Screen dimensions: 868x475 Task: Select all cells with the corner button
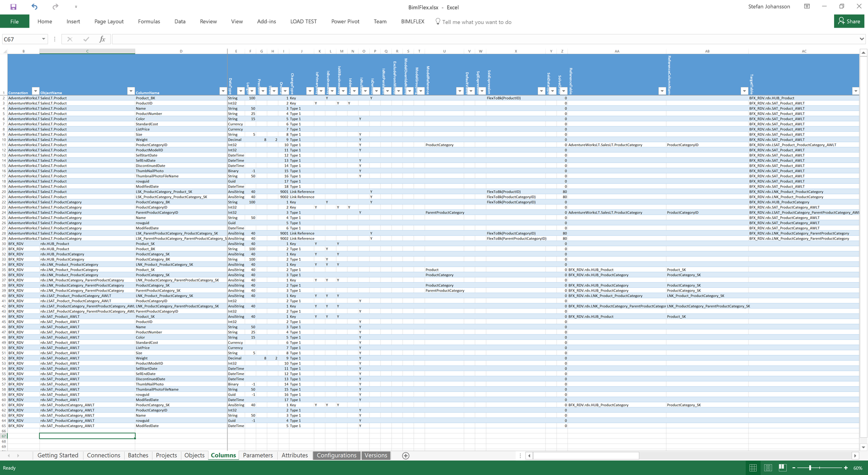(x=4, y=51)
